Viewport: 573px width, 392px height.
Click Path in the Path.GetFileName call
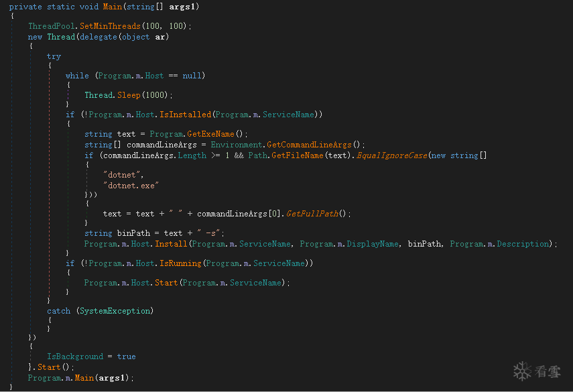coord(257,155)
